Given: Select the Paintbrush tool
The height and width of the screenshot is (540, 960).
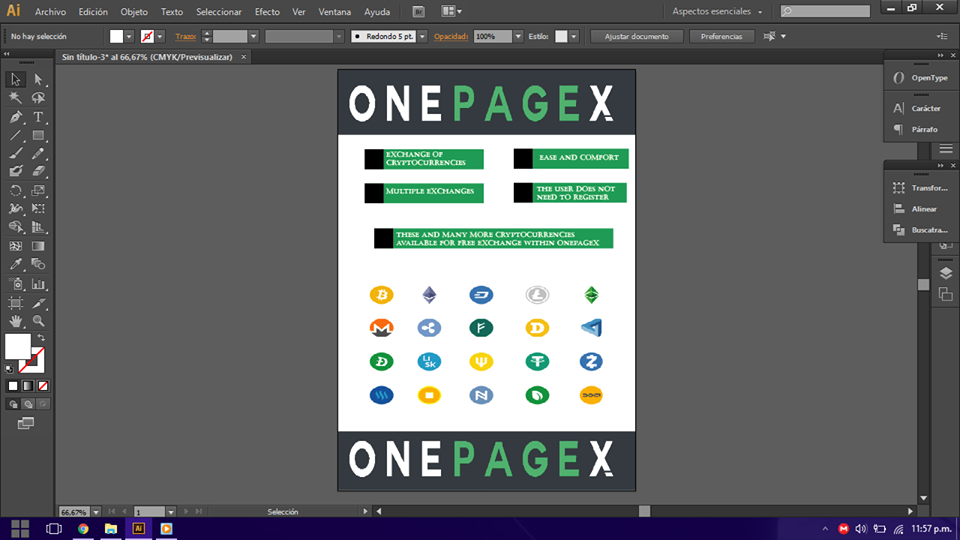Looking at the screenshot, I should (15, 154).
